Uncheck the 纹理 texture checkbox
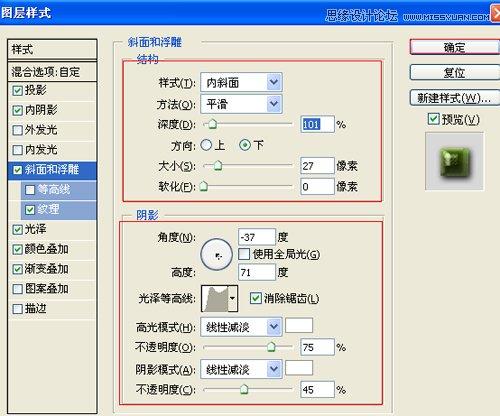 [30, 210]
